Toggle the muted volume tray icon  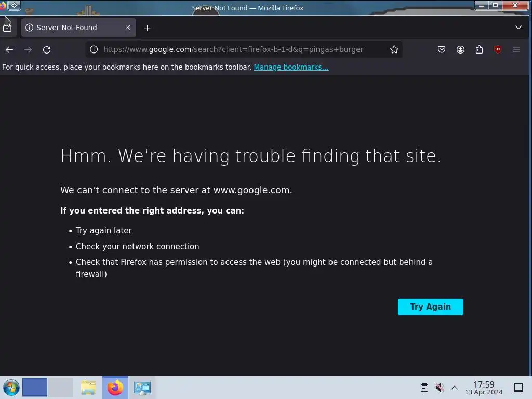[440, 388]
